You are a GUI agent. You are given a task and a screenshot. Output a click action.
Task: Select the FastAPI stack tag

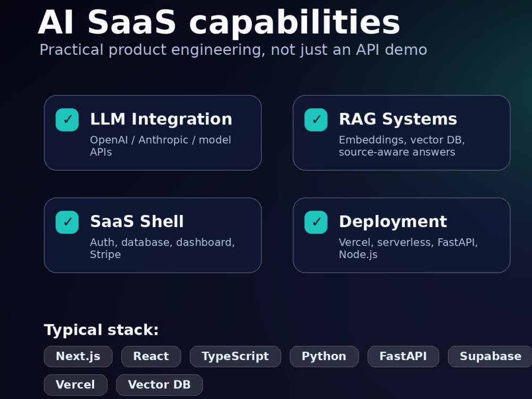click(403, 356)
